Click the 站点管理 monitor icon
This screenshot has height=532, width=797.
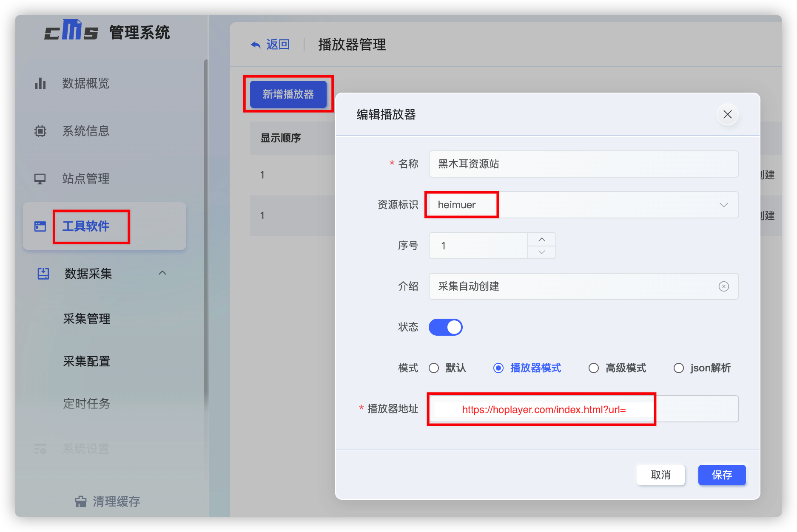40,178
